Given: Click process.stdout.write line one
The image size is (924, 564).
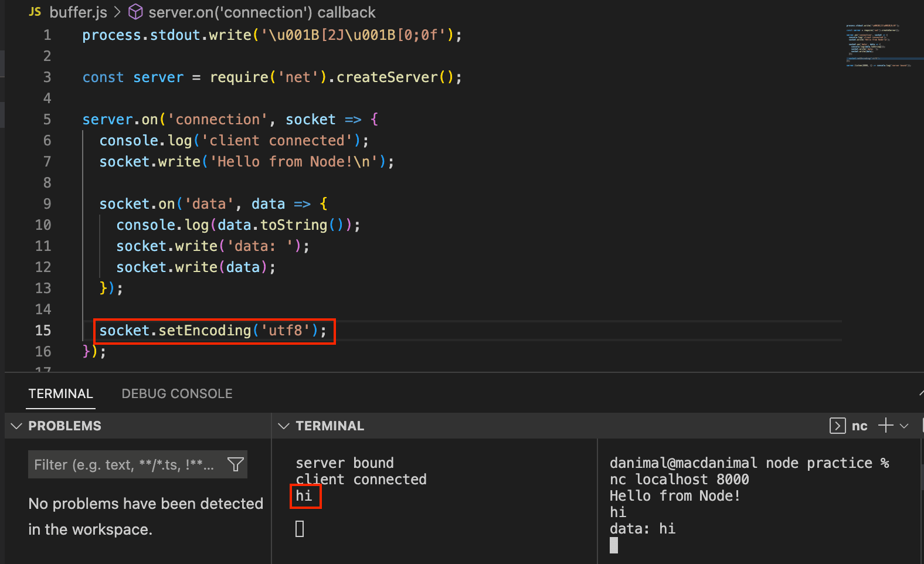Looking at the screenshot, I should tap(272, 35).
